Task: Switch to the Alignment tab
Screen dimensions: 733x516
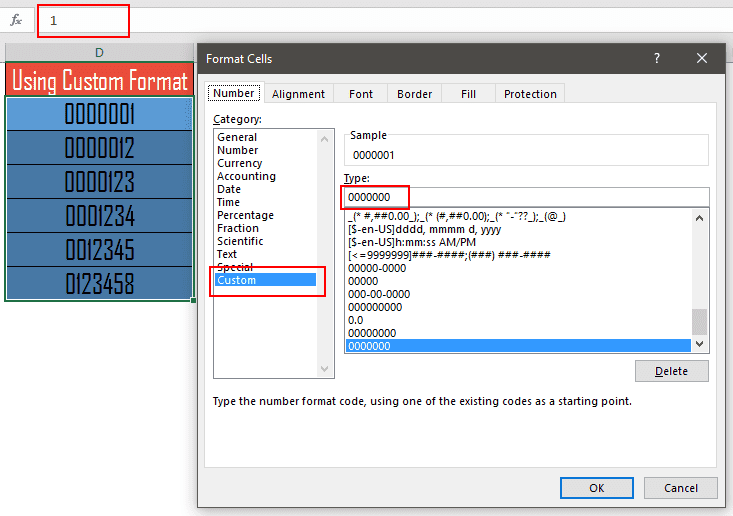Action: click(x=298, y=94)
